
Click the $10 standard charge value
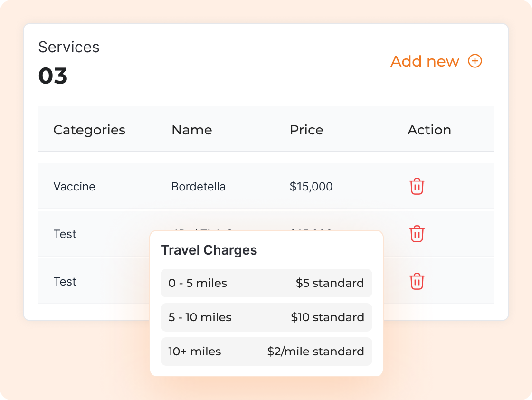coord(327,317)
